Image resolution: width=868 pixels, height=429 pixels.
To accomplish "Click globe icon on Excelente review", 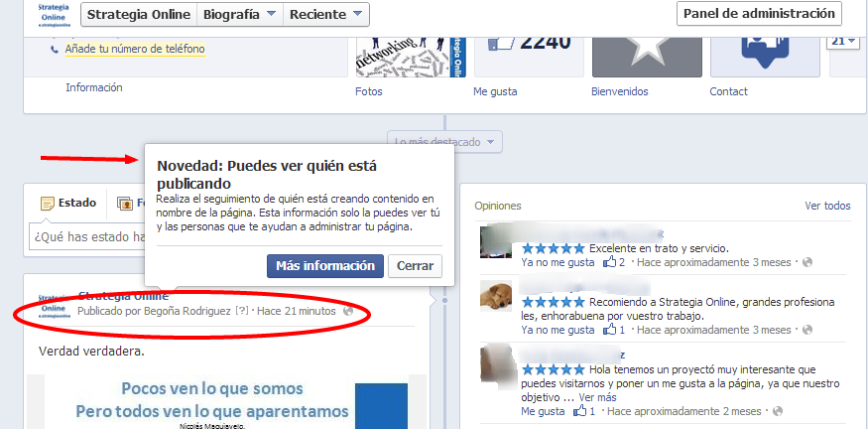I will point(807,262).
